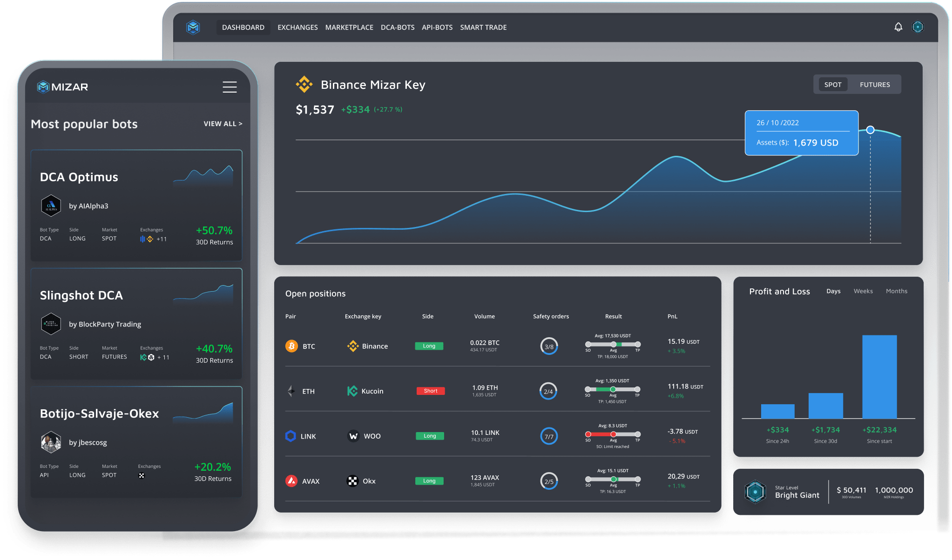Click the 3/8 safety orders indicator
This screenshot has width=952, height=560.
click(x=549, y=346)
